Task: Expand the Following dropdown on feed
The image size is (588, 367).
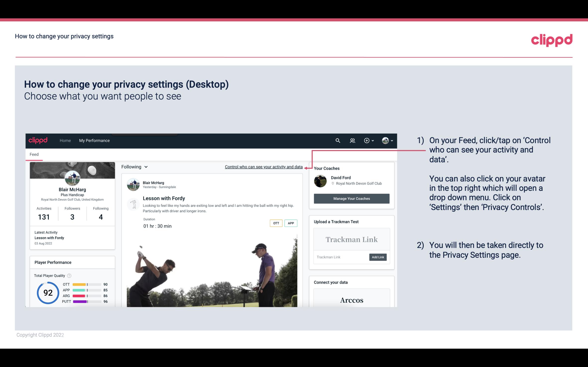Action: point(134,166)
